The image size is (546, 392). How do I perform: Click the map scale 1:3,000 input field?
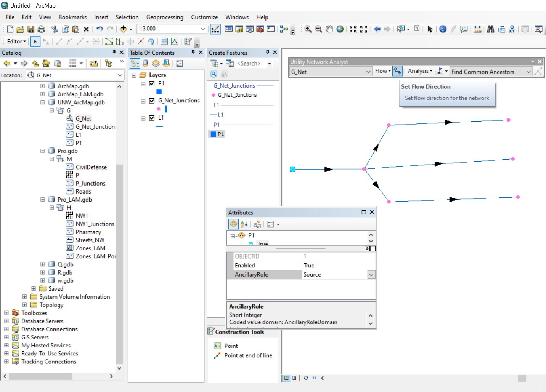click(x=168, y=29)
